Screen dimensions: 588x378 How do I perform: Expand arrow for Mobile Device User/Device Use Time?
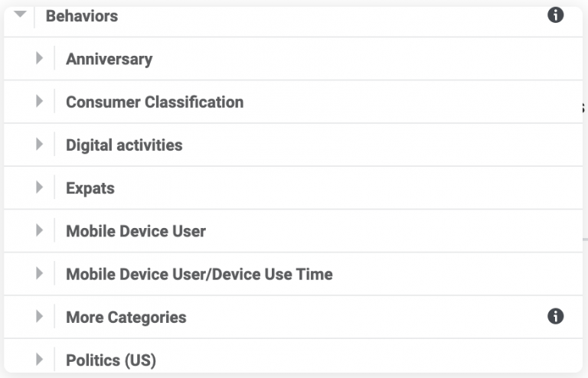click(40, 273)
